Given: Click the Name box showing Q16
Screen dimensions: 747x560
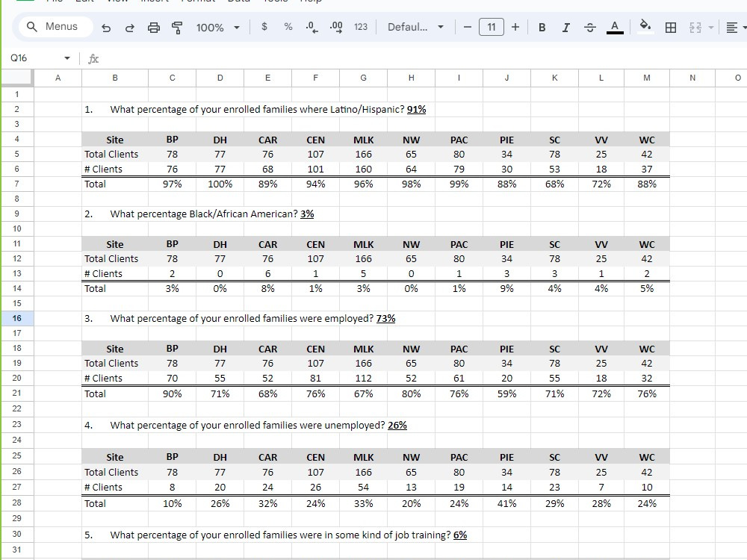Looking at the screenshot, I should [x=34, y=58].
